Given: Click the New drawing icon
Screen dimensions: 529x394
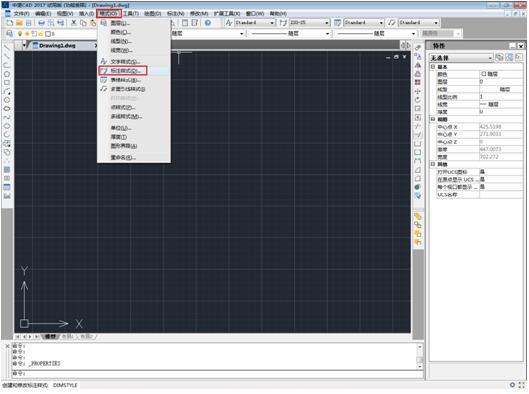Looking at the screenshot, I should [10, 23].
